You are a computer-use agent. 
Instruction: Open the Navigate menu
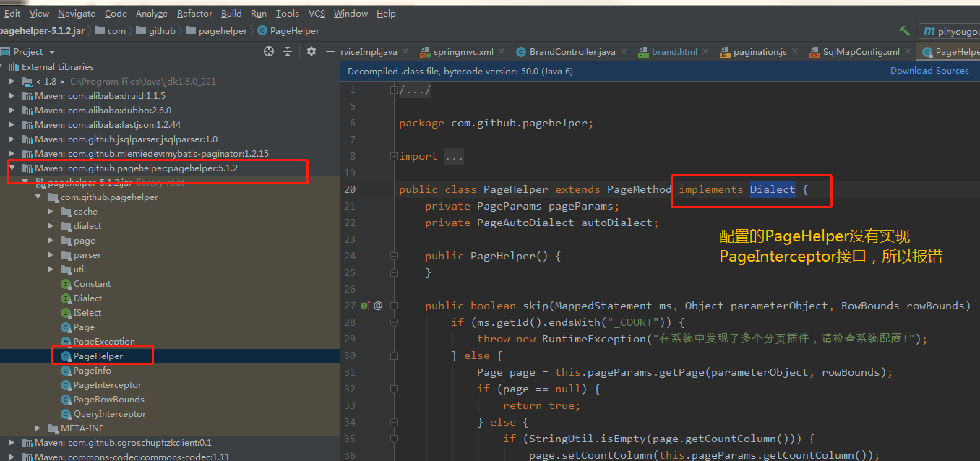77,14
